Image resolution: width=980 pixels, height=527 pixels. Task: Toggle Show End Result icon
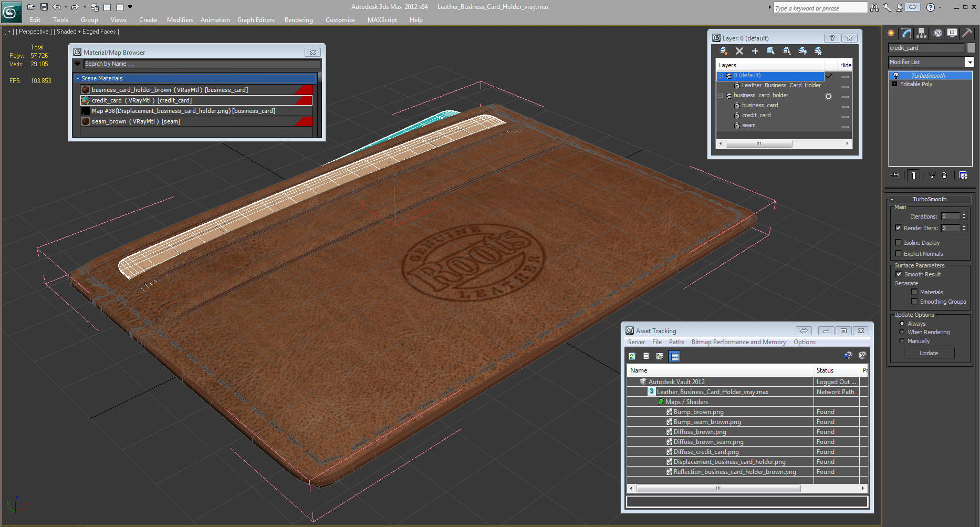[914, 175]
